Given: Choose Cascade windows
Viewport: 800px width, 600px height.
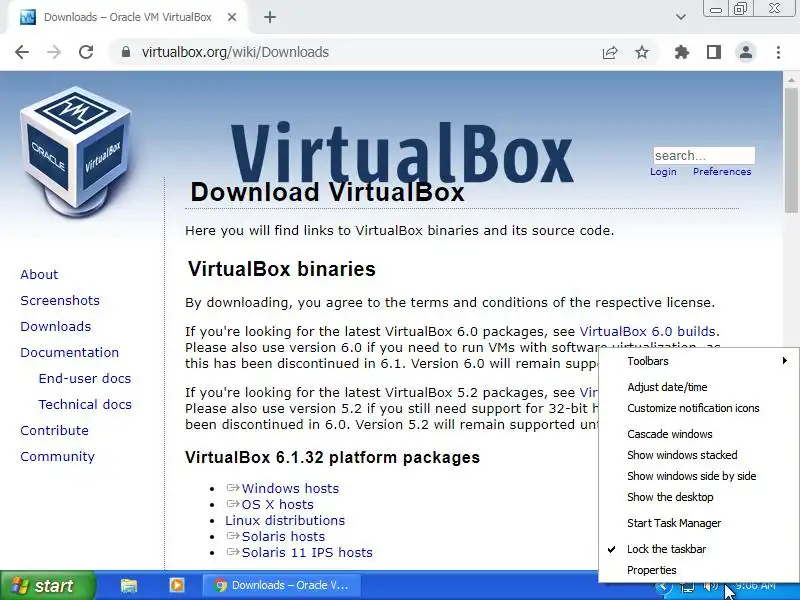Looking at the screenshot, I should pos(699,434).
